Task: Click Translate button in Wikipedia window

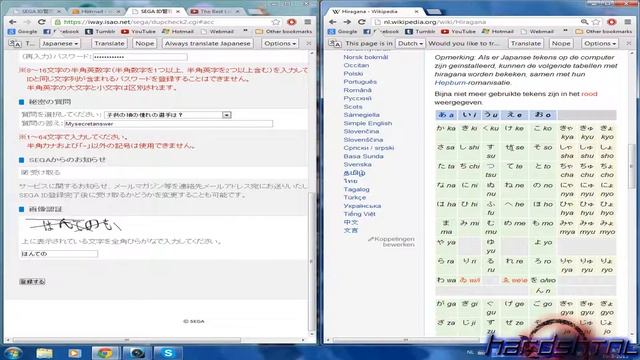Action: [x=526, y=43]
